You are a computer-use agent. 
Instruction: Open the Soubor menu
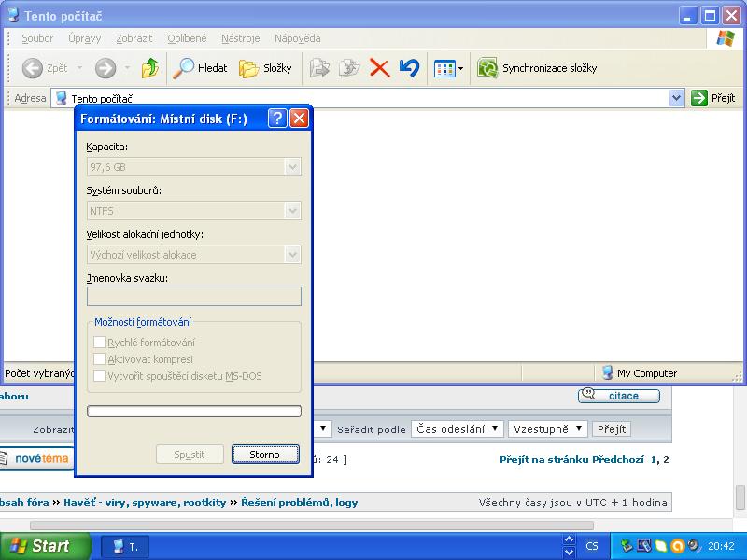click(x=37, y=38)
